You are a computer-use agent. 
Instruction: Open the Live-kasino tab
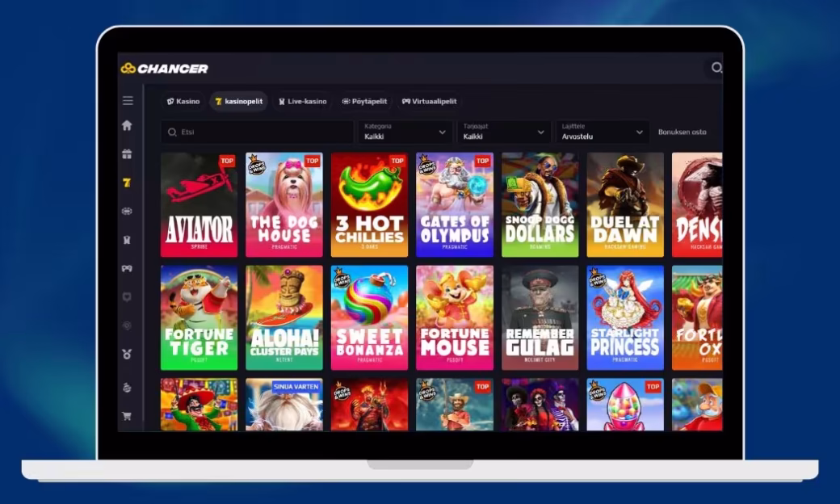click(x=302, y=101)
